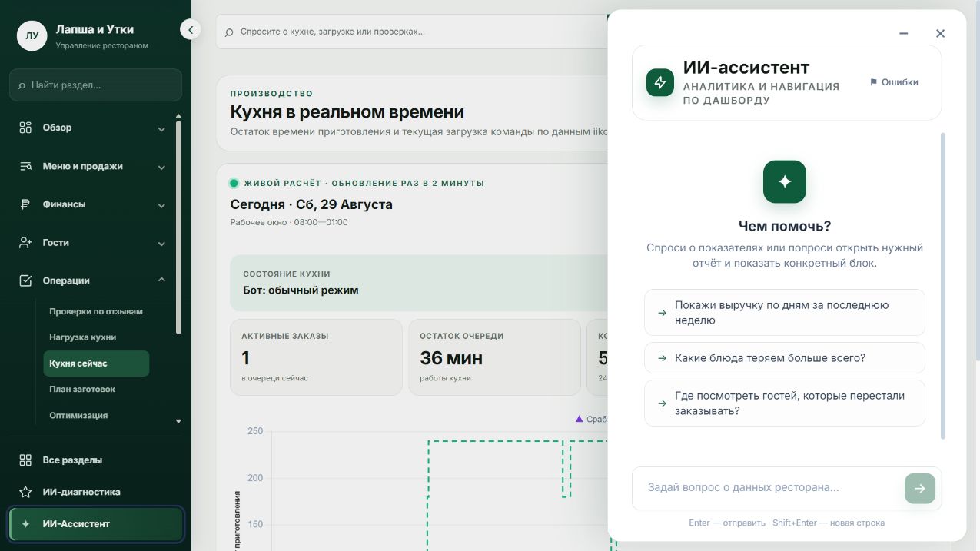Choose suggestion Какие блюда теряем больше всего
The height and width of the screenshot is (551, 980).
pyautogui.click(x=785, y=358)
